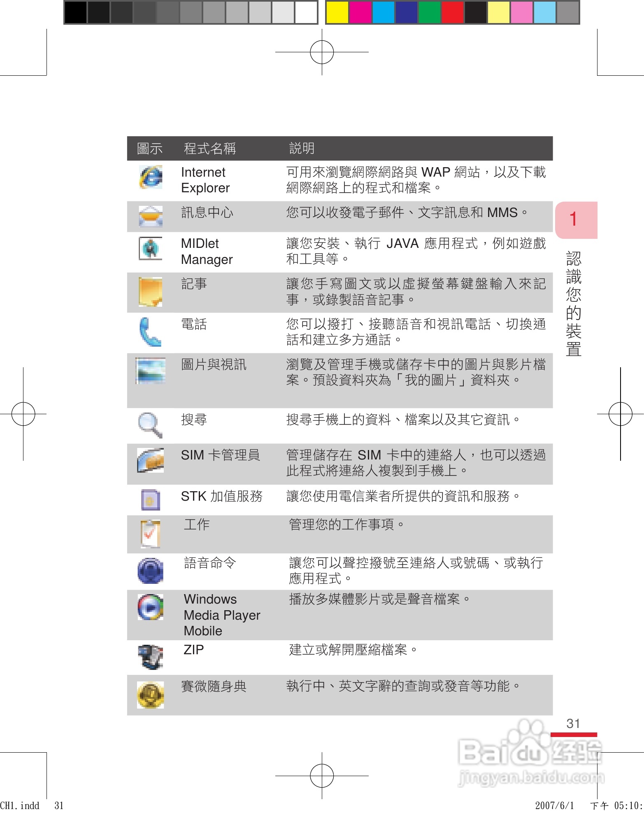Image resolution: width=644 pixels, height=814 pixels.
Task: Click description '您可以收發電子郵件、文字訊息和 MMS。'
Action: [x=407, y=212]
